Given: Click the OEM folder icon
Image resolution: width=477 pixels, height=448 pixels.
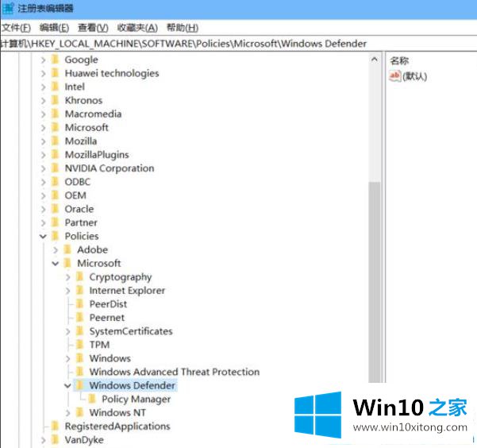Looking at the screenshot, I should pos(55,195).
